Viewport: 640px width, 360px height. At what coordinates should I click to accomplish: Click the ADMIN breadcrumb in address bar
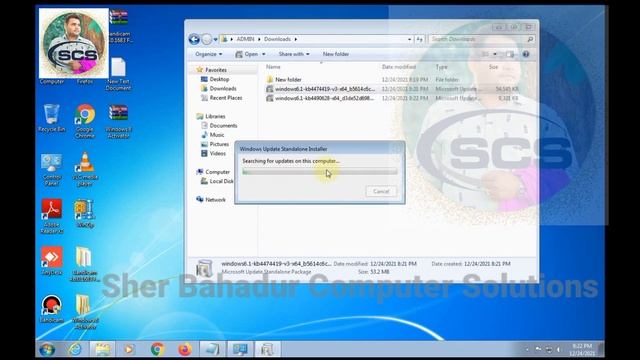[245, 39]
